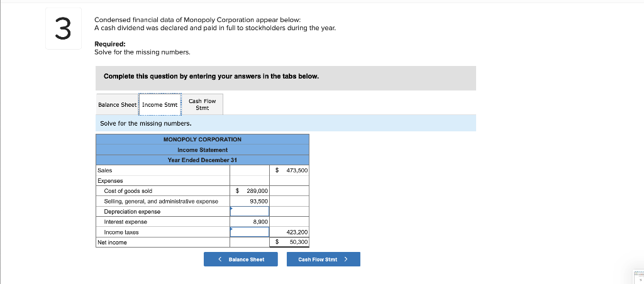Click the Cost of goods sold label
The image size is (644, 284).
(128, 191)
